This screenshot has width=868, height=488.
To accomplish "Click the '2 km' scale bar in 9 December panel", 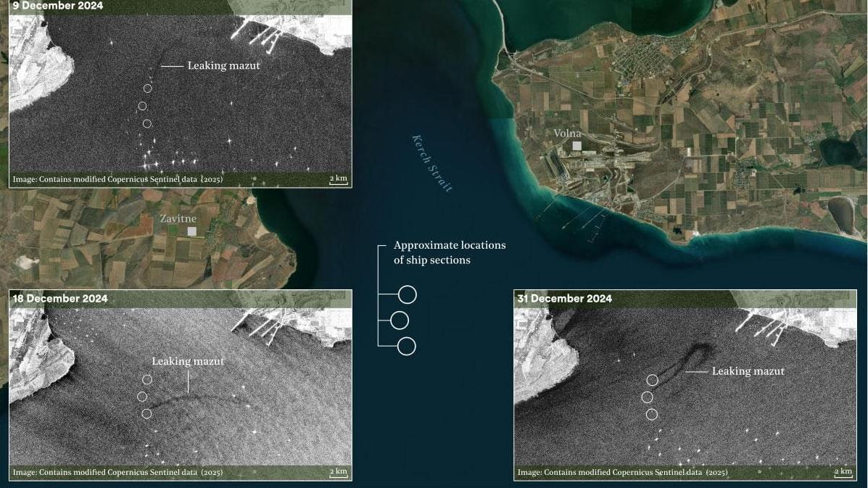I will click(x=339, y=179).
